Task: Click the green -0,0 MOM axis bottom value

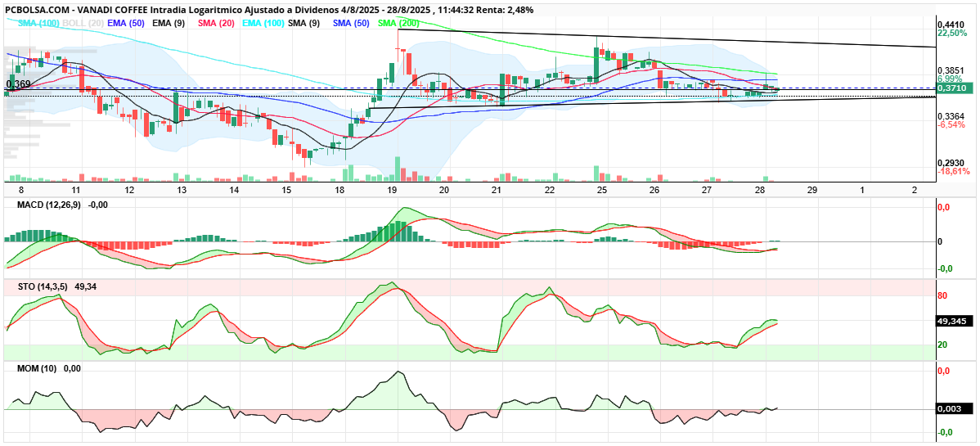Action: (x=944, y=433)
